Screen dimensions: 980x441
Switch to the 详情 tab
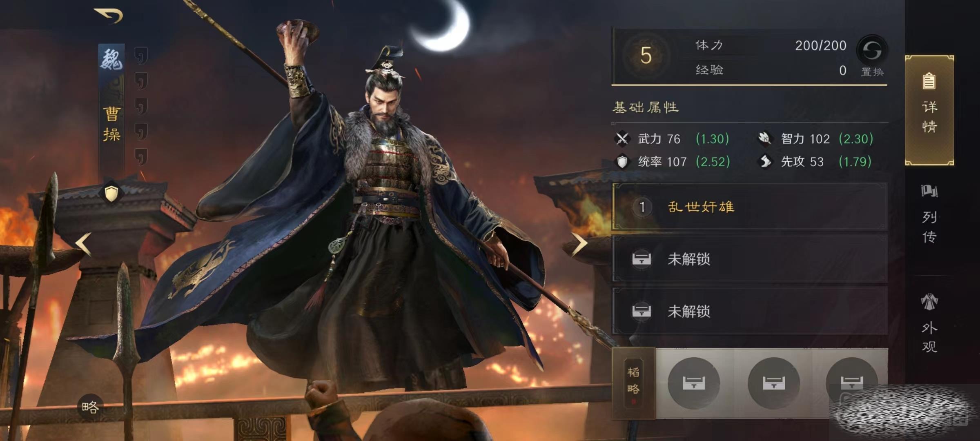click(929, 110)
